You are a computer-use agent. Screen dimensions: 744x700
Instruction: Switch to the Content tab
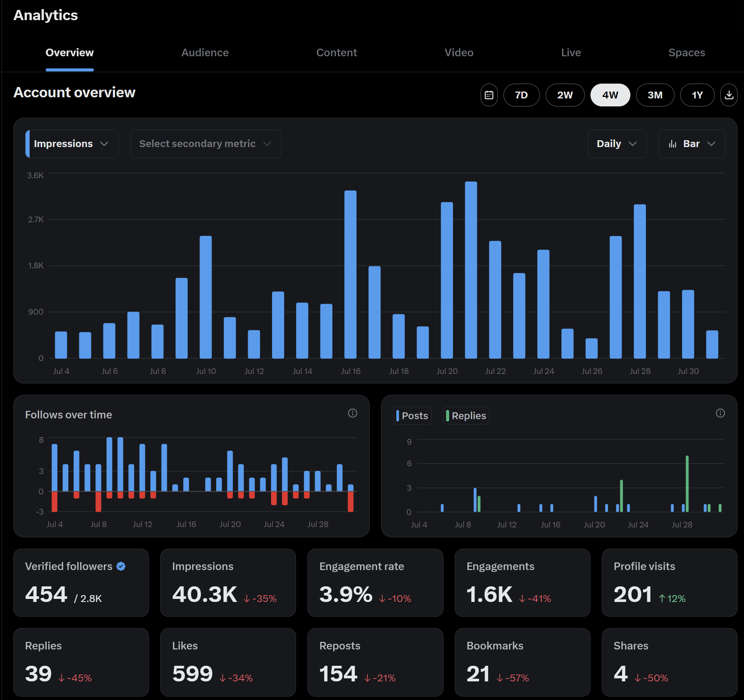click(x=336, y=52)
